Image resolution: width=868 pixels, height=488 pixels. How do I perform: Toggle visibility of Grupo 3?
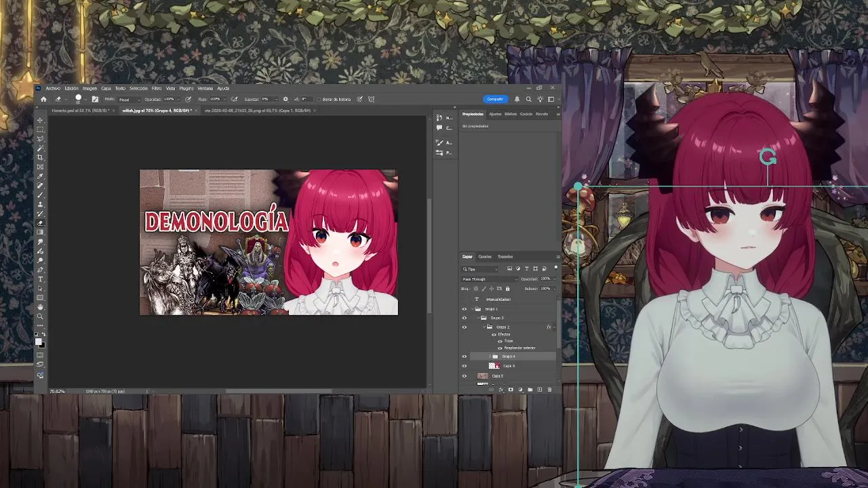pyautogui.click(x=465, y=318)
